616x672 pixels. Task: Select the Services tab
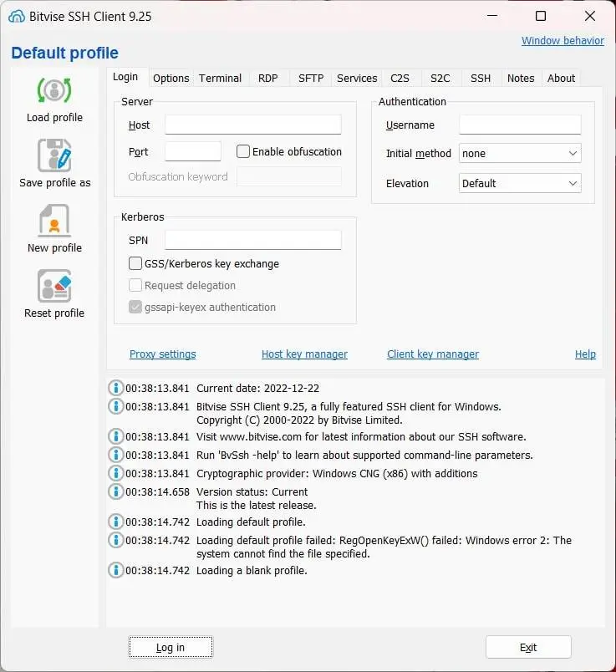click(x=357, y=79)
